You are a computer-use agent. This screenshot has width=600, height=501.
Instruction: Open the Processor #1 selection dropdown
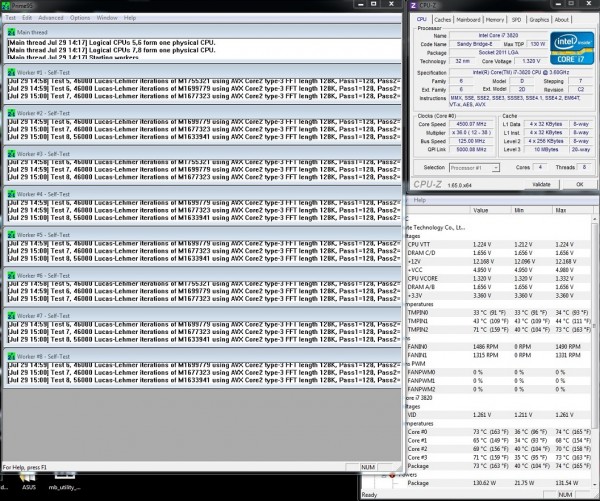[x=474, y=168]
